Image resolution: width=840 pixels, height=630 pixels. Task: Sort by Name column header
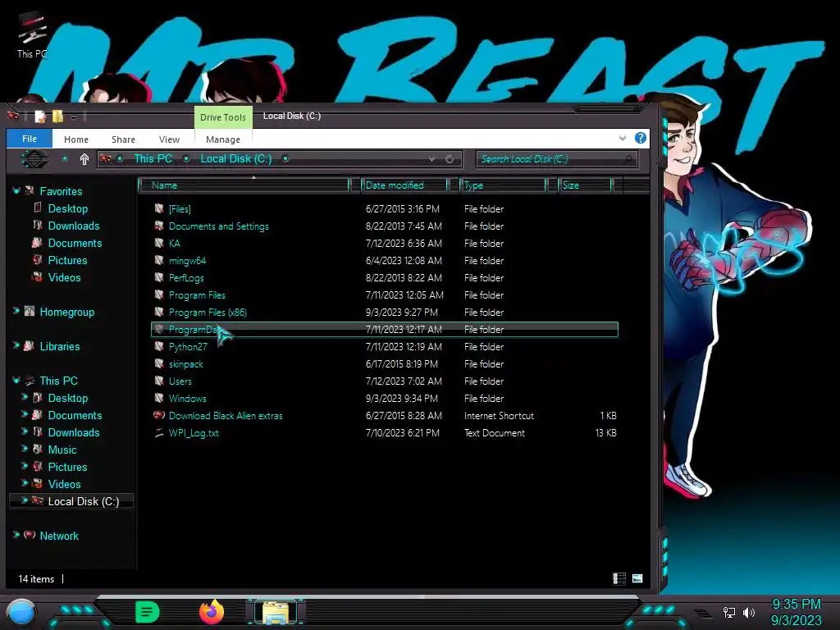coord(244,185)
